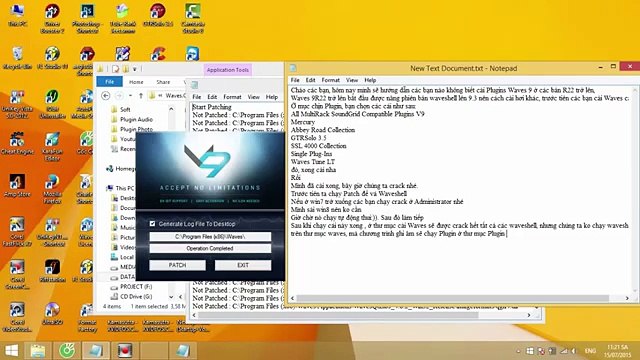This screenshot has height=360, width=640.
Task: Open Edit menu in New Text Document Notepad
Action: 311,80
